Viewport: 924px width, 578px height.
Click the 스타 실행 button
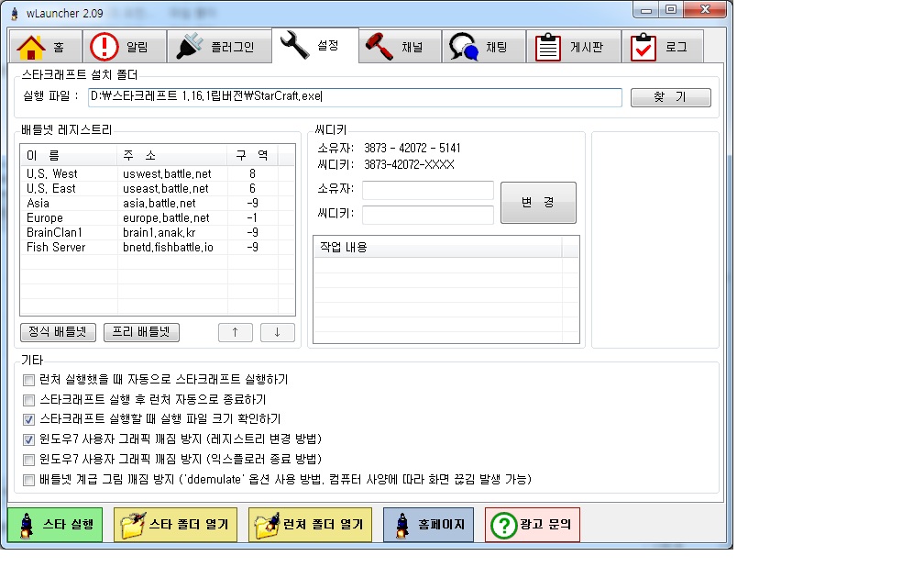point(55,525)
